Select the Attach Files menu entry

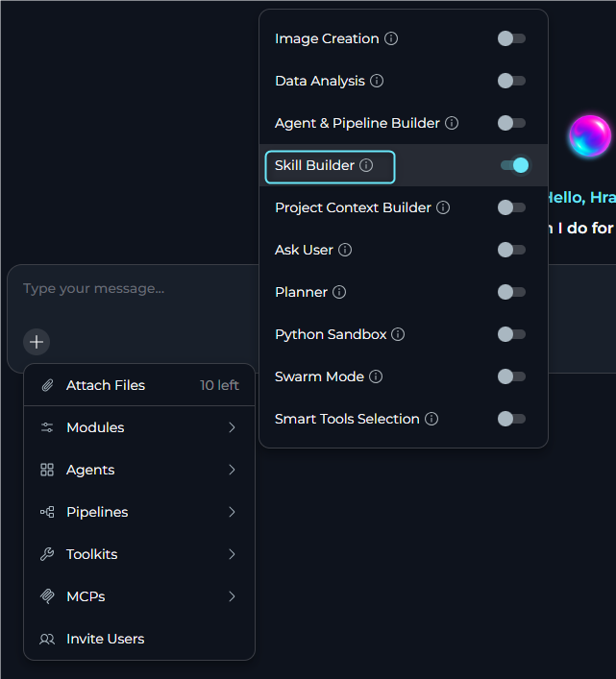pyautogui.click(x=139, y=385)
